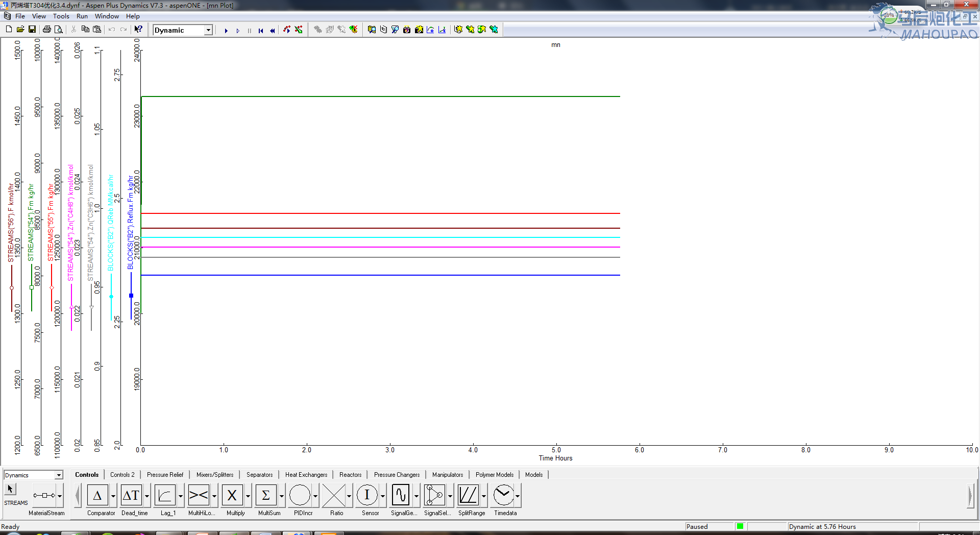Select the MultiSum sigma icon

click(x=266, y=495)
